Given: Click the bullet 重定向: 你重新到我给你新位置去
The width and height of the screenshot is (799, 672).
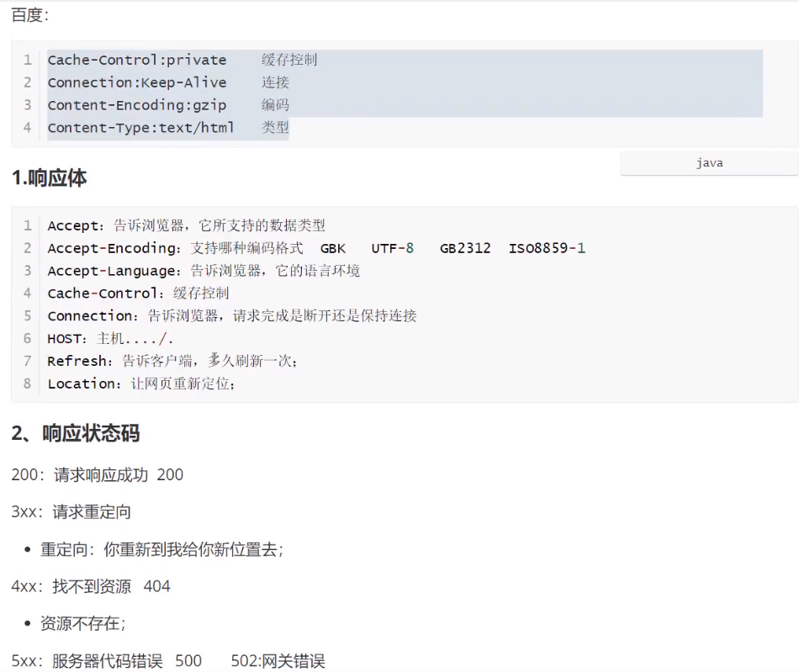Looking at the screenshot, I should point(162,549).
